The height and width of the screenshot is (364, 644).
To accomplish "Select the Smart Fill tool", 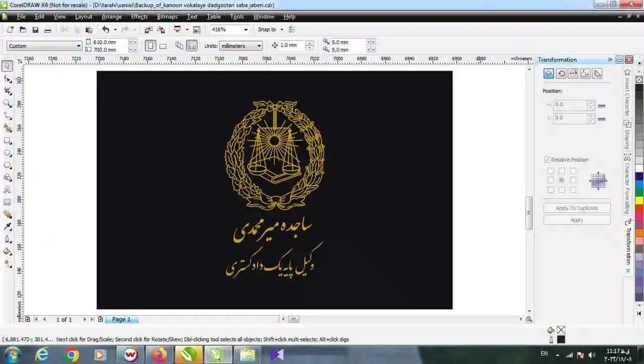I will tap(7, 128).
